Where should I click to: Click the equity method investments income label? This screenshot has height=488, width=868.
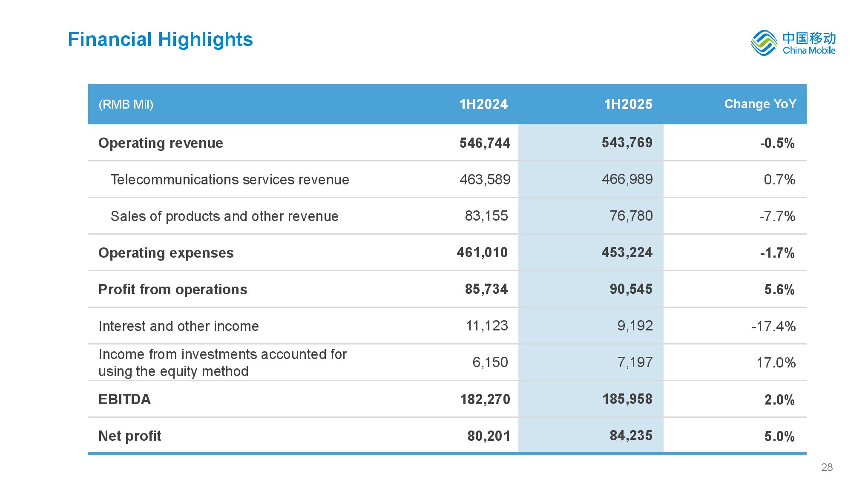click(222, 363)
